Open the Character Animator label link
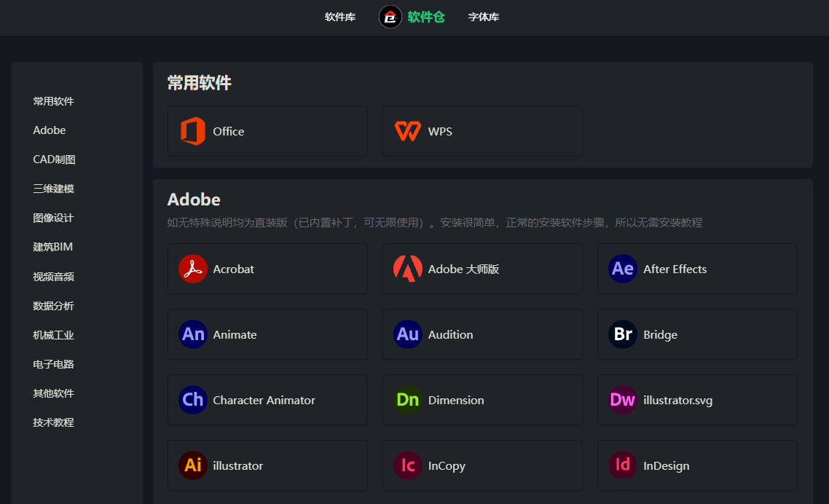This screenshot has width=829, height=504. pos(264,400)
